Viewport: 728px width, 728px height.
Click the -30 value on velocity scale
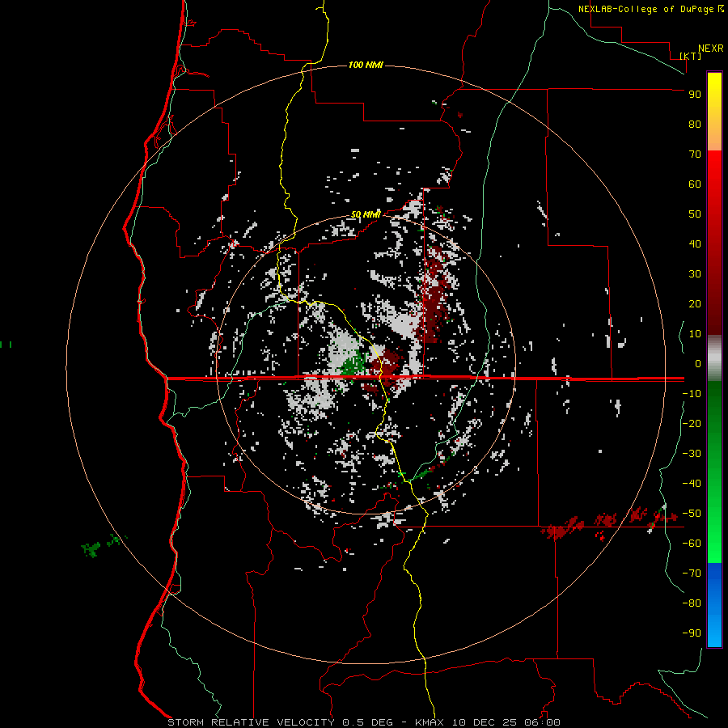692,454
